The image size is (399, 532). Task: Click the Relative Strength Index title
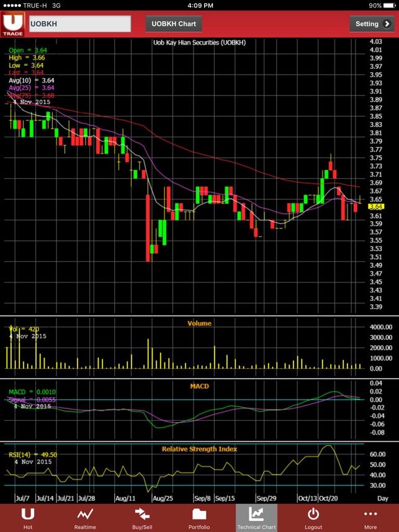200,449
